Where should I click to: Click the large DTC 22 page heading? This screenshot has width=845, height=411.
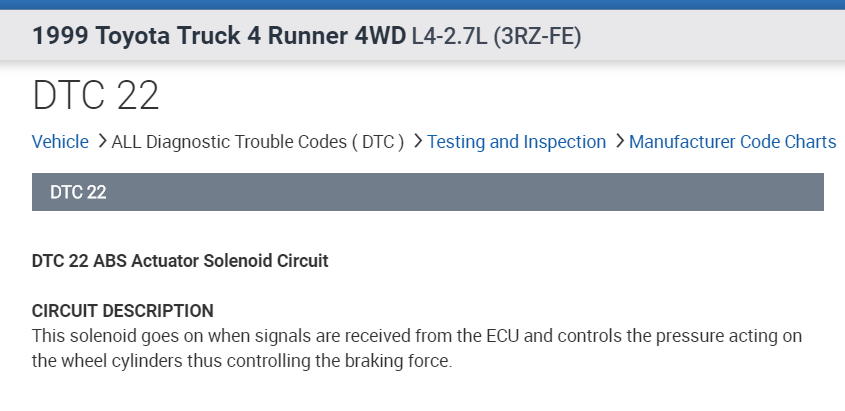coord(96,96)
